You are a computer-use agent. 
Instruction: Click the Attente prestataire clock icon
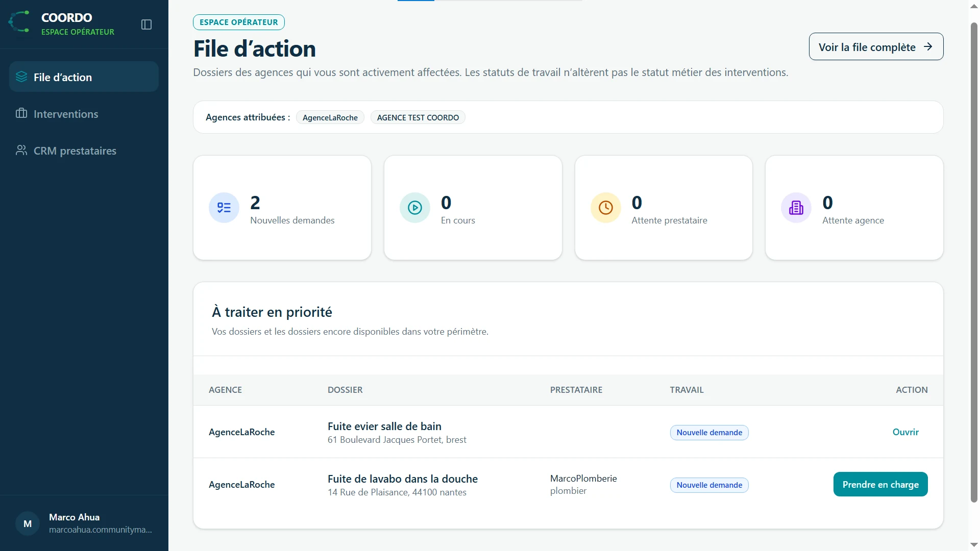pos(606,208)
